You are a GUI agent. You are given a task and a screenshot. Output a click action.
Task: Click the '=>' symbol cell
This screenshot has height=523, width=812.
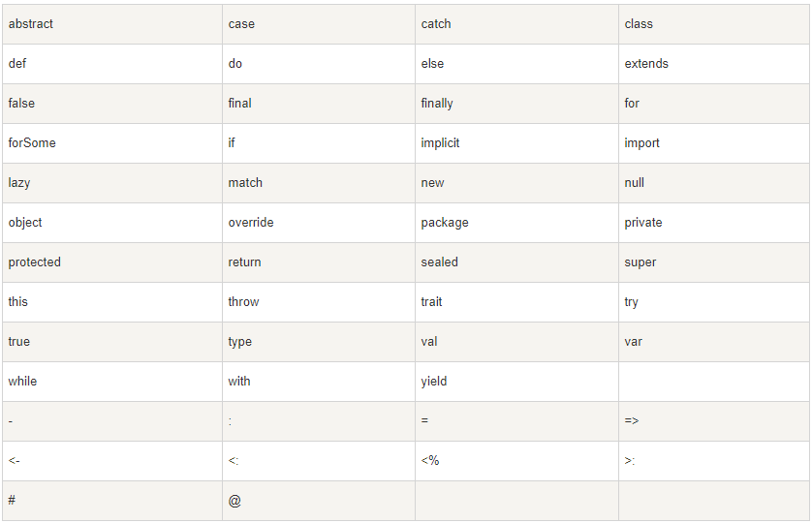click(x=632, y=421)
